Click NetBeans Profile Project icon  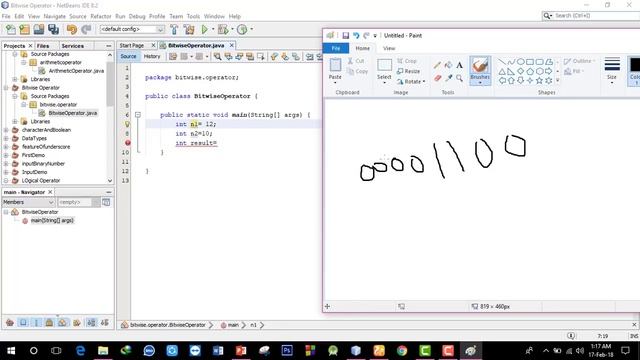click(242, 29)
